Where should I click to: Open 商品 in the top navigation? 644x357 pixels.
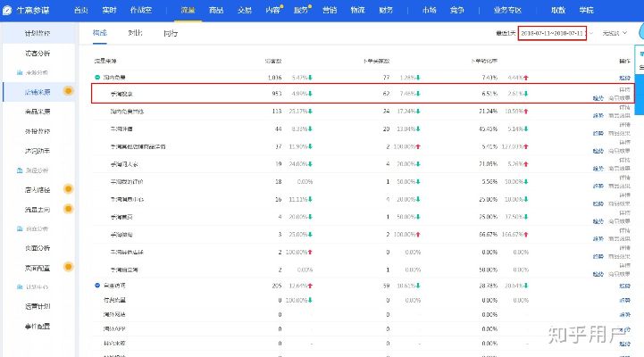pyautogui.click(x=216, y=10)
